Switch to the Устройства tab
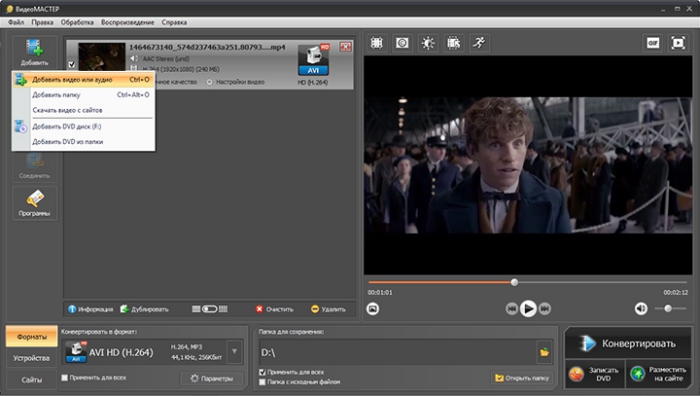This screenshot has height=396, width=700. coord(31,358)
